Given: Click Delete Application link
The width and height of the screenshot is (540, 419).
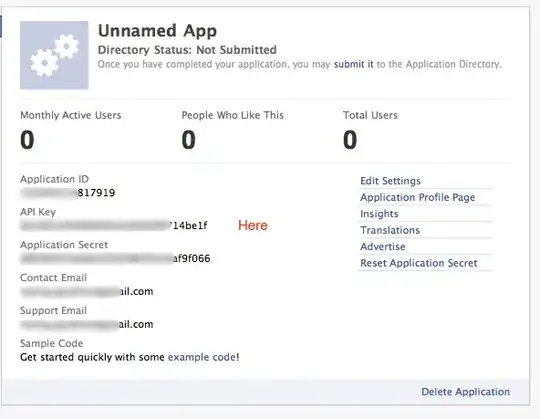Looking at the screenshot, I should point(466,392).
